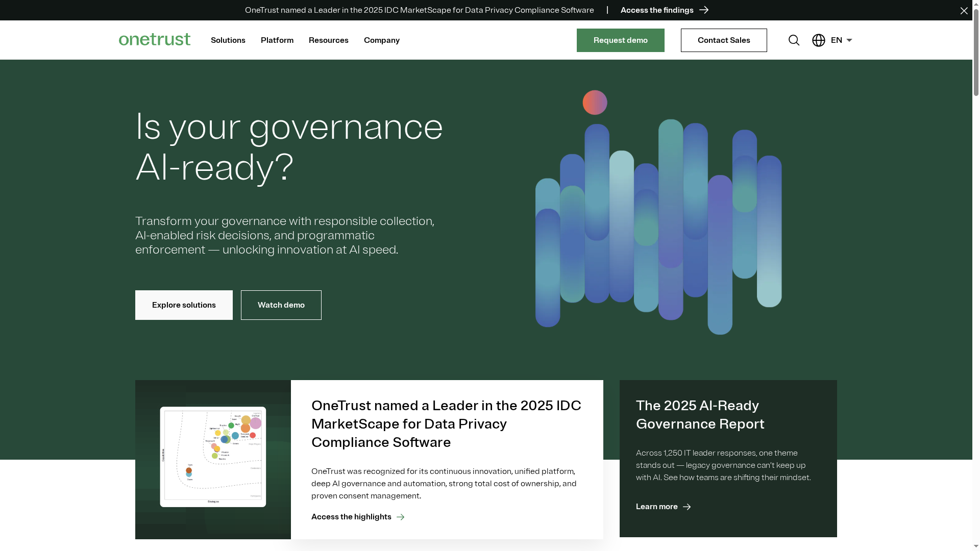Viewport: 980px width, 551px height.
Task: Click arrow next to Access the findings
Action: coord(704,10)
